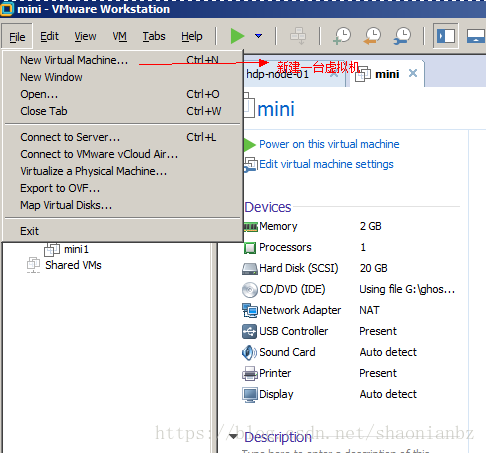Click Edit virtual machine settings link
This screenshot has height=453, width=486.
[326, 164]
